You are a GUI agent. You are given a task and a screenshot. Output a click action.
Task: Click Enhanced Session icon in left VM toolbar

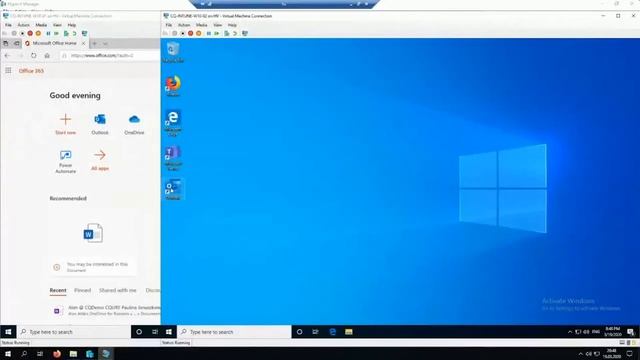point(84,33)
